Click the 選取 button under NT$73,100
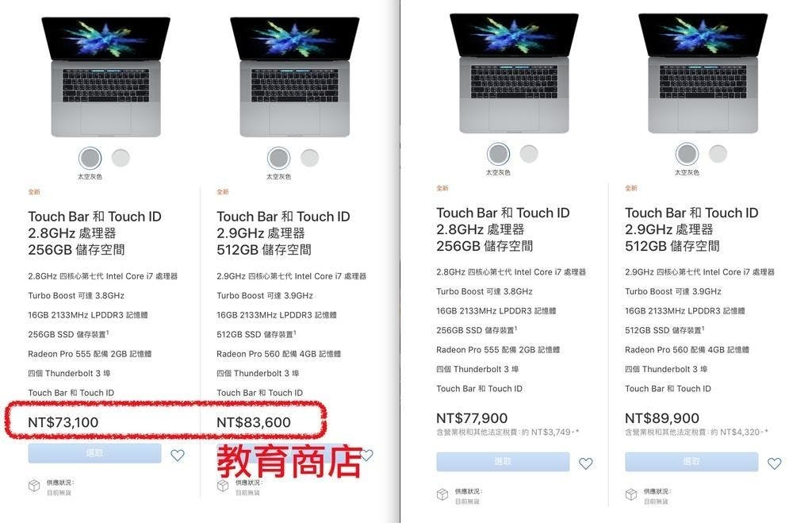 point(95,453)
